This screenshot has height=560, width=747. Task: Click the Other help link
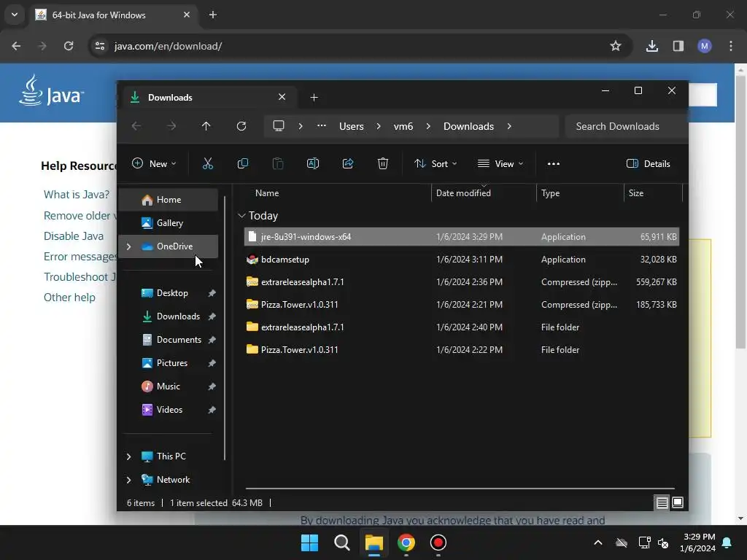[69, 297]
